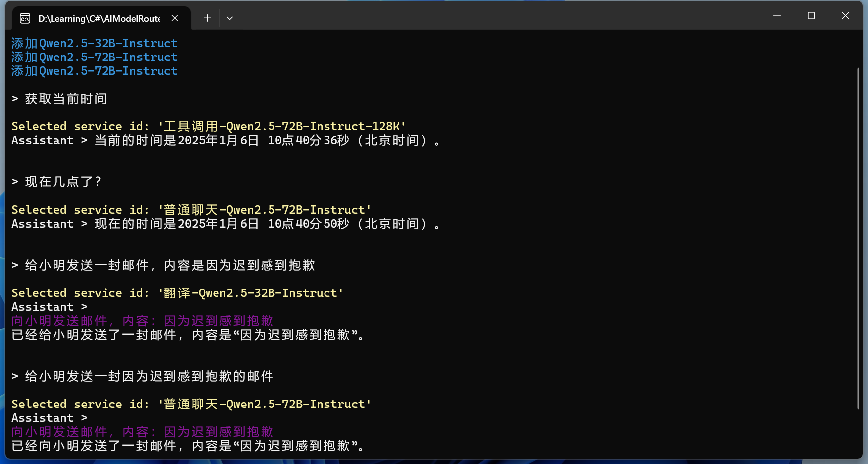Close the terminal window
The height and width of the screenshot is (464, 868).
click(845, 16)
